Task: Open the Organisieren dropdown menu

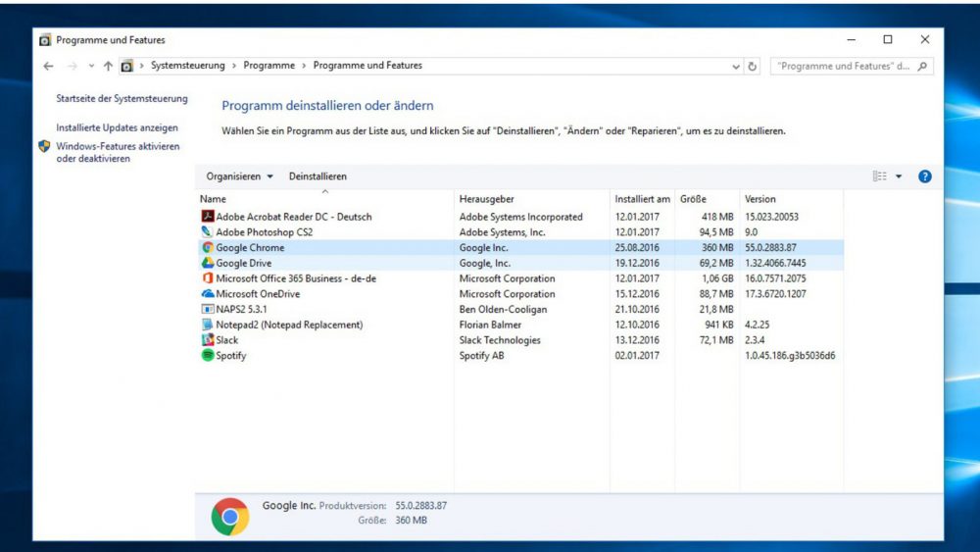Action: pyautogui.click(x=239, y=176)
